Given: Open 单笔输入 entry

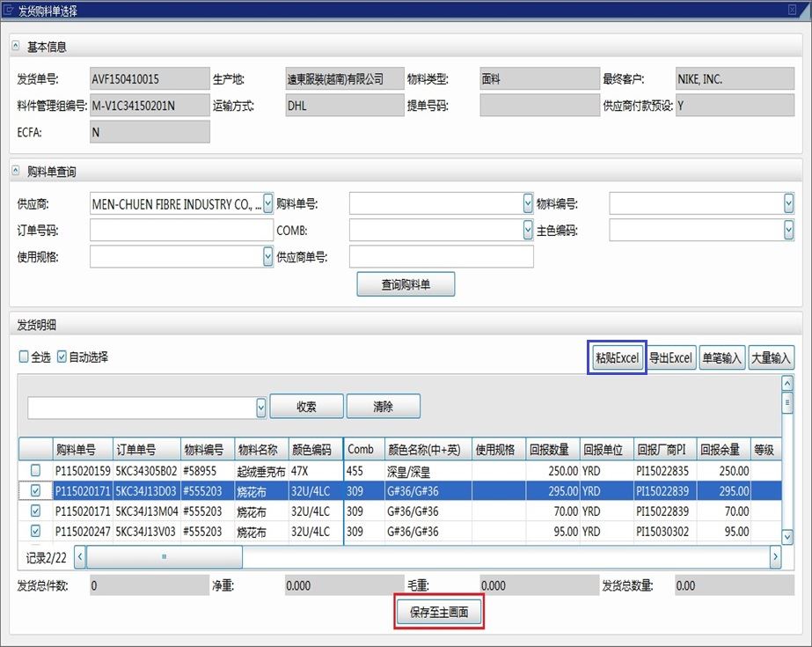Looking at the screenshot, I should pos(722,358).
